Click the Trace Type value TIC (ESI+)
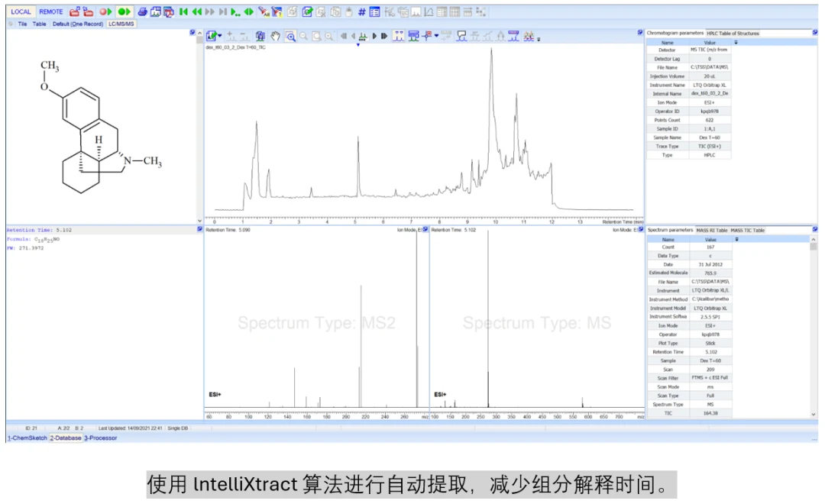Viewport: 825px width, 504px height. click(x=709, y=147)
